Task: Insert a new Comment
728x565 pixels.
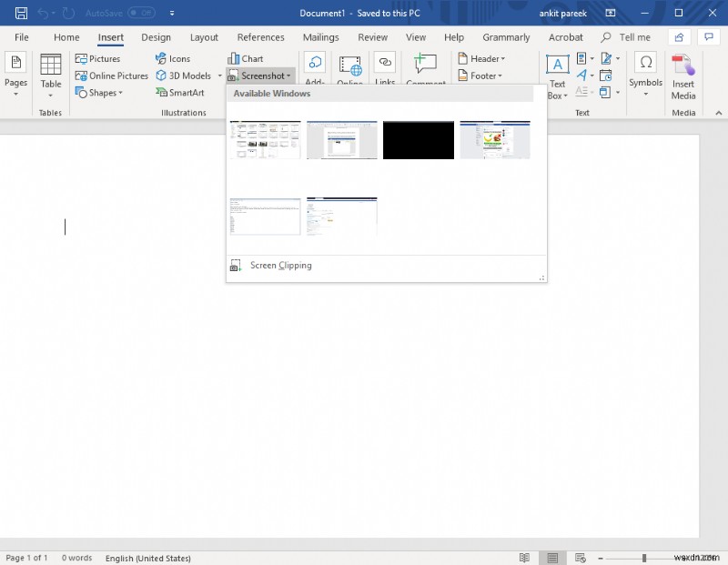Action: 425,68
